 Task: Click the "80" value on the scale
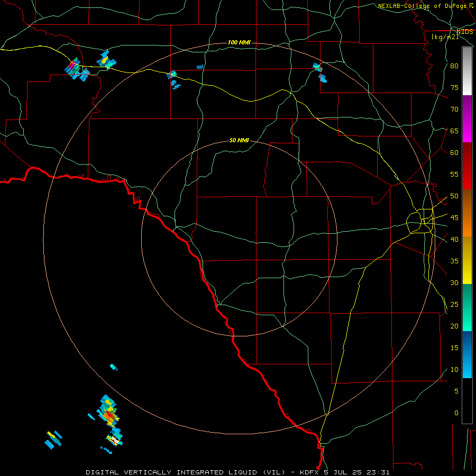pos(454,66)
